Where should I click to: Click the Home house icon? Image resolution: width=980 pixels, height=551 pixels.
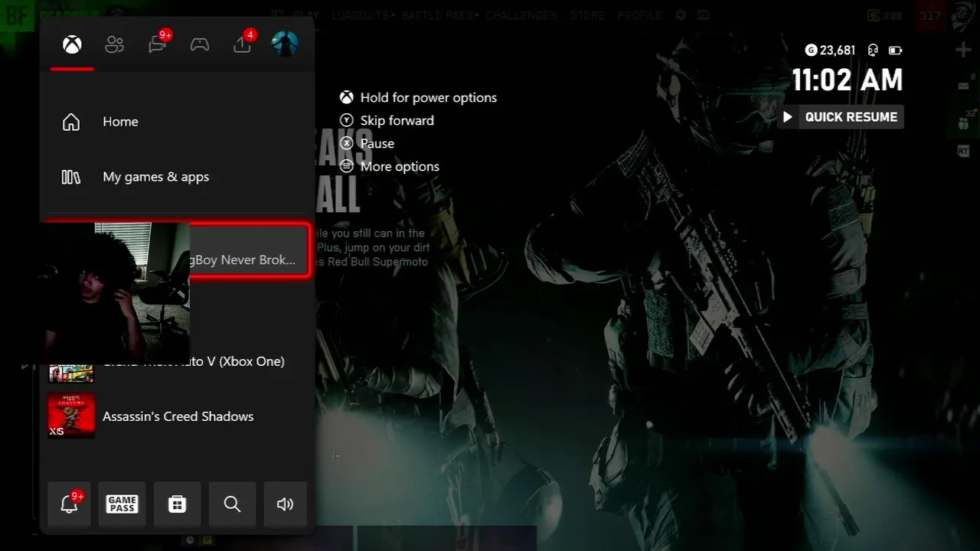pyautogui.click(x=71, y=122)
